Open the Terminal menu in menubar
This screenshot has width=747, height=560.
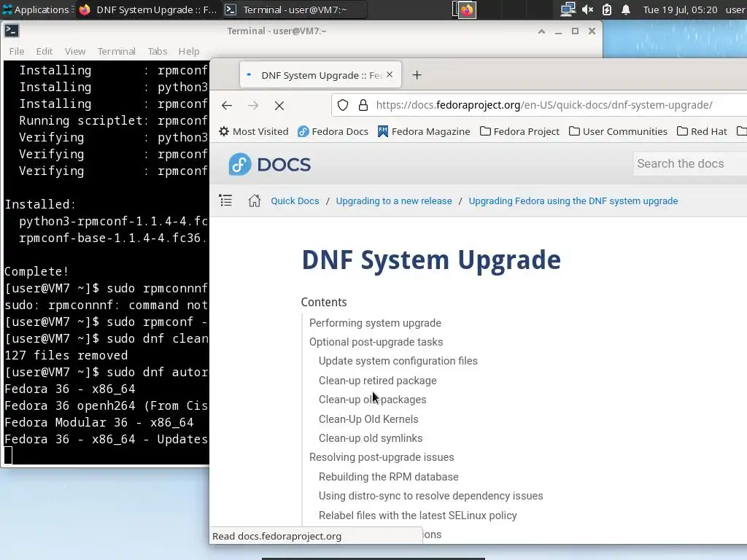pyautogui.click(x=116, y=52)
